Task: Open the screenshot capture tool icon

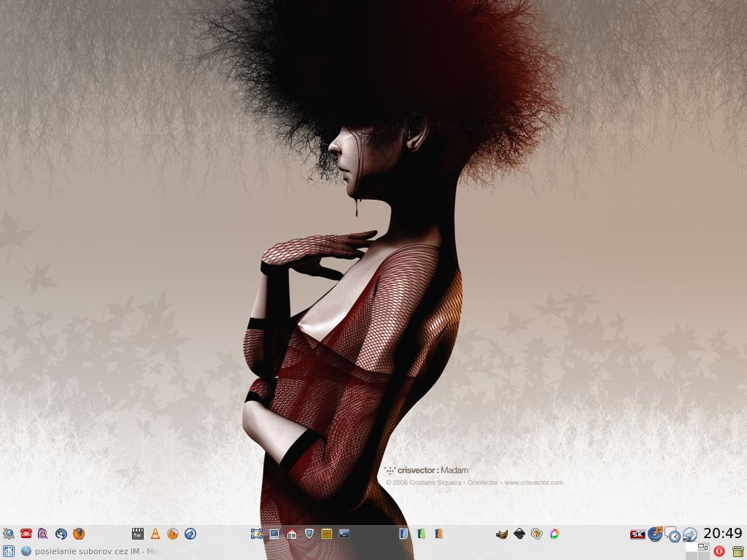Action: click(x=257, y=534)
